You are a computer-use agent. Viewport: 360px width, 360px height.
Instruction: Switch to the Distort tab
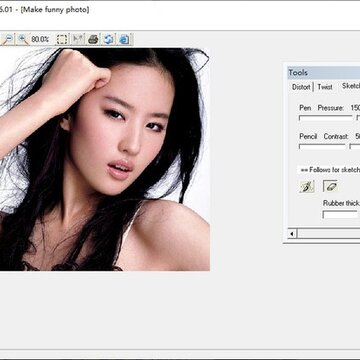point(301,87)
